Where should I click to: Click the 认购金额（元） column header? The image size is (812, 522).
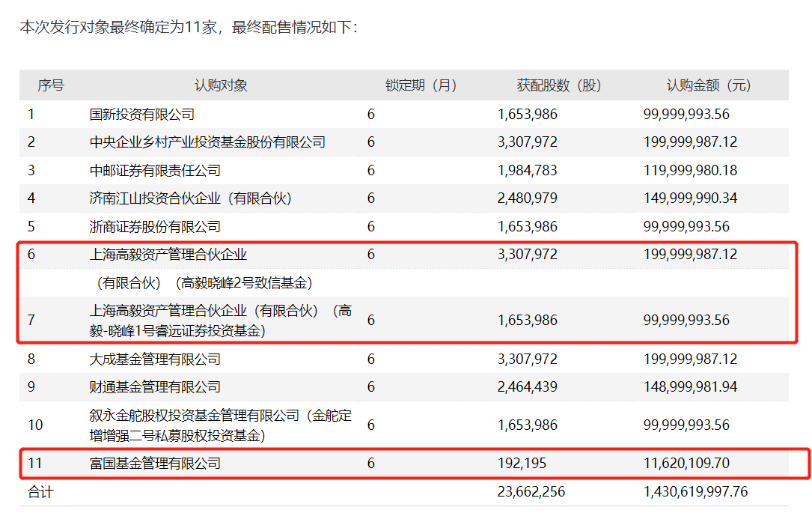pyautogui.click(x=709, y=85)
